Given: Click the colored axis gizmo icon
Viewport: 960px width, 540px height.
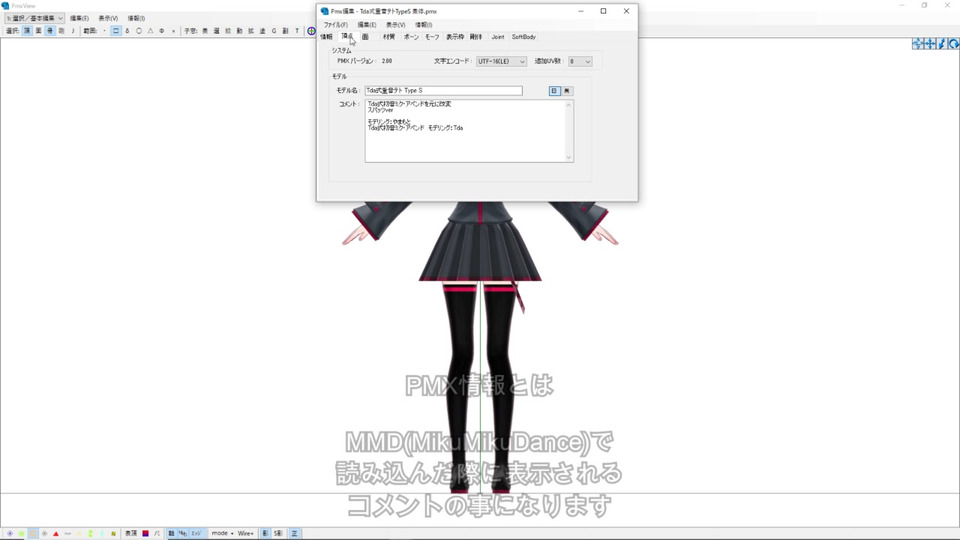Looking at the screenshot, I should 311,31.
